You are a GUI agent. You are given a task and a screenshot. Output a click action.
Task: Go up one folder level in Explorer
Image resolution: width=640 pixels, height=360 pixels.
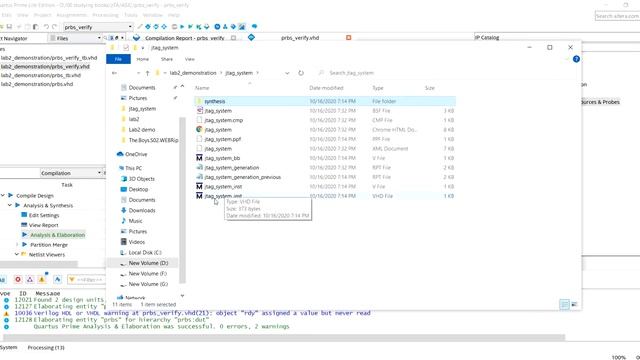[x=147, y=73]
